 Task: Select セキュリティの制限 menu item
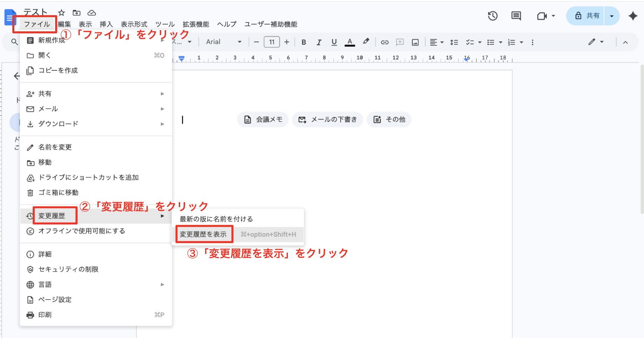coord(96,269)
